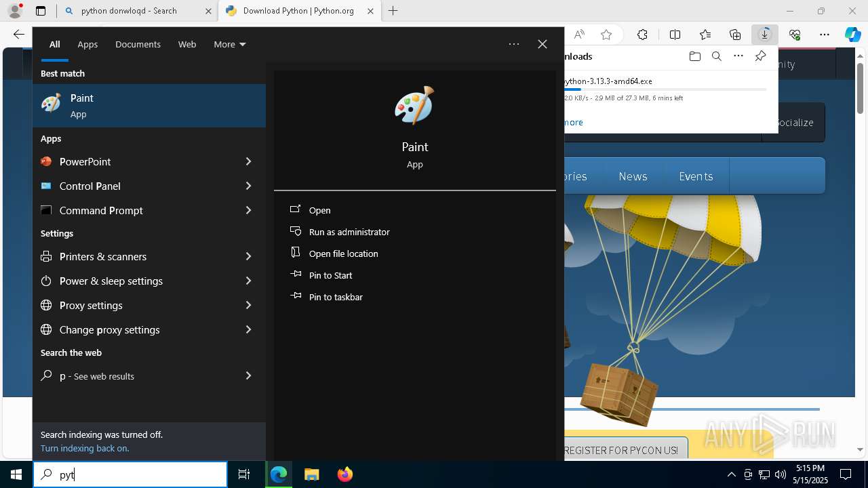Viewport: 868px width, 488px height.
Task: Click the Change proxy settings globe icon
Action: click(x=46, y=329)
